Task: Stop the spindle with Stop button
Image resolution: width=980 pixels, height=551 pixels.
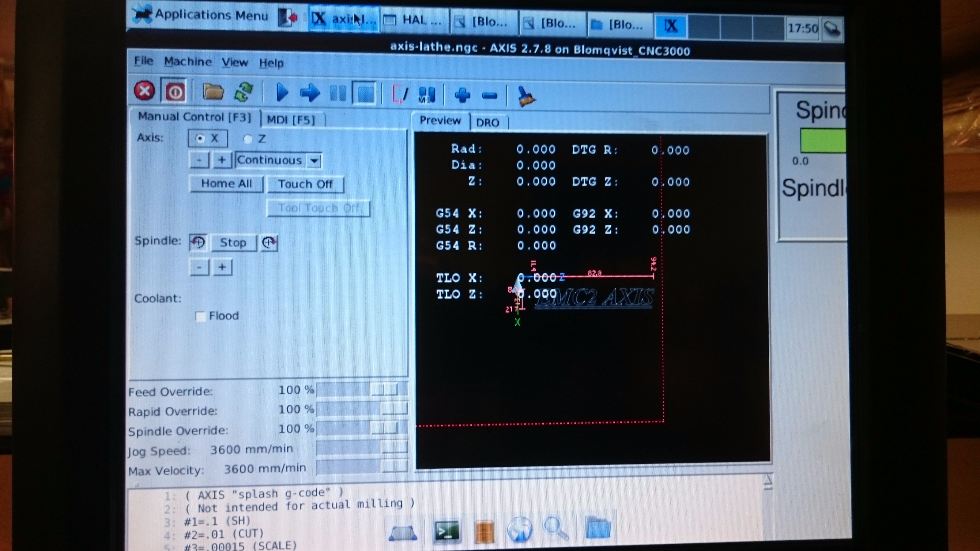Action: coord(233,243)
